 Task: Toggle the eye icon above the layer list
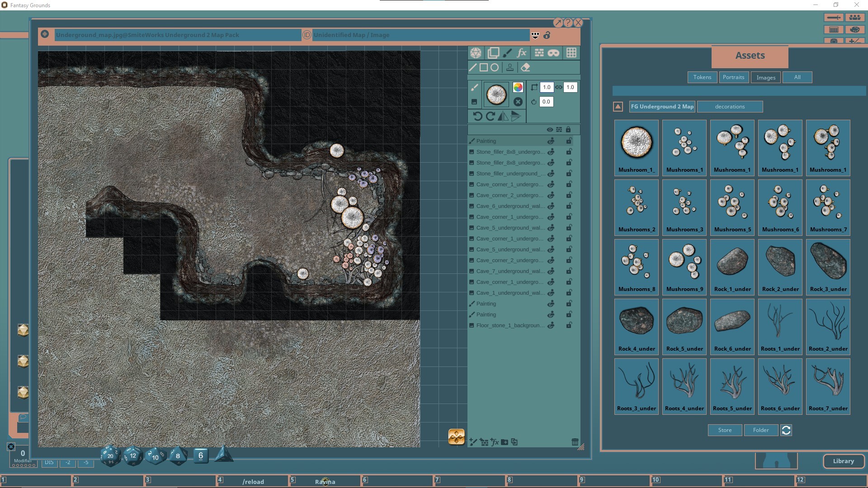point(550,130)
